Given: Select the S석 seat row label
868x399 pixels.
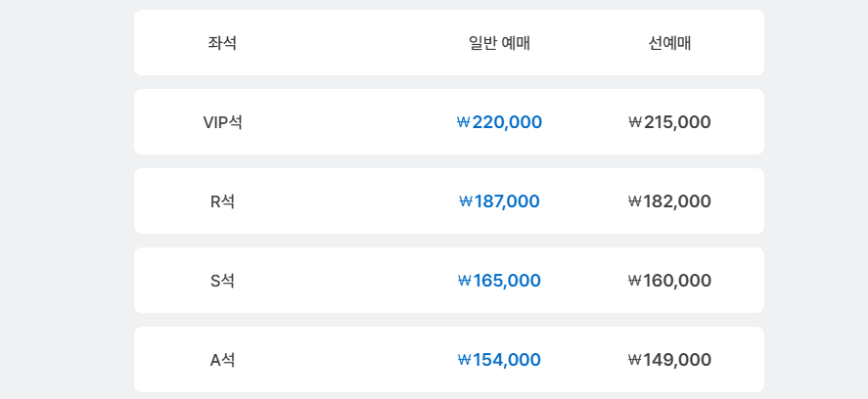Looking at the screenshot, I should tap(222, 281).
